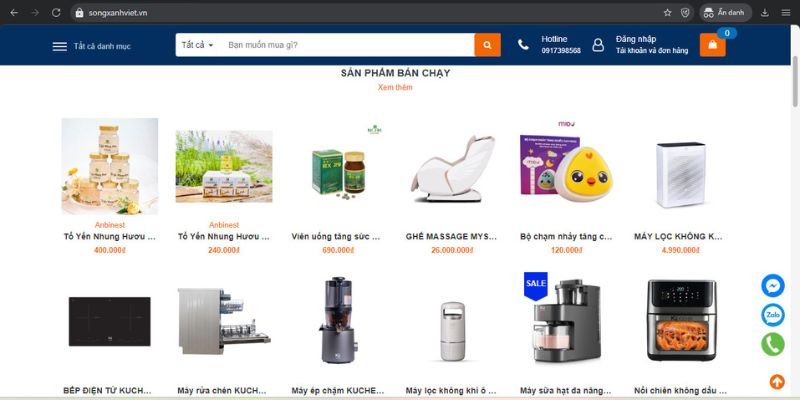The image size is (800, 400).
Task: Open the shopping cart icon
Action: (712, 45)
